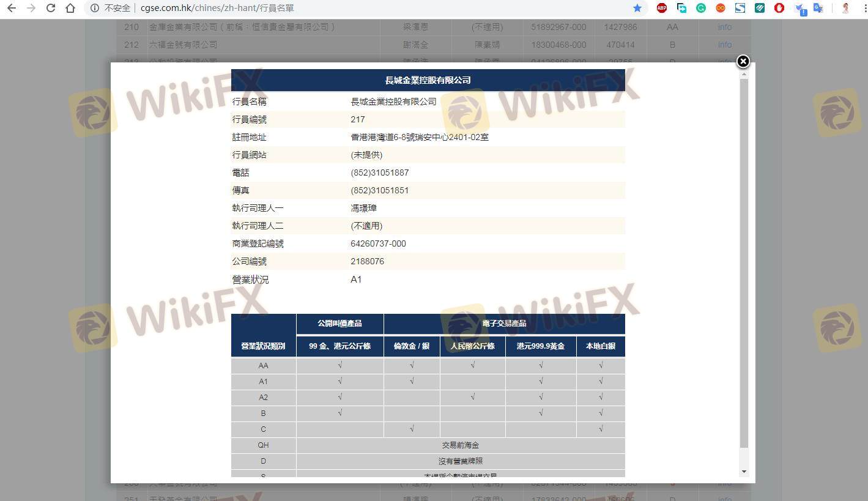Close the 長城金業控股有限公司 popup

point(743,61)
